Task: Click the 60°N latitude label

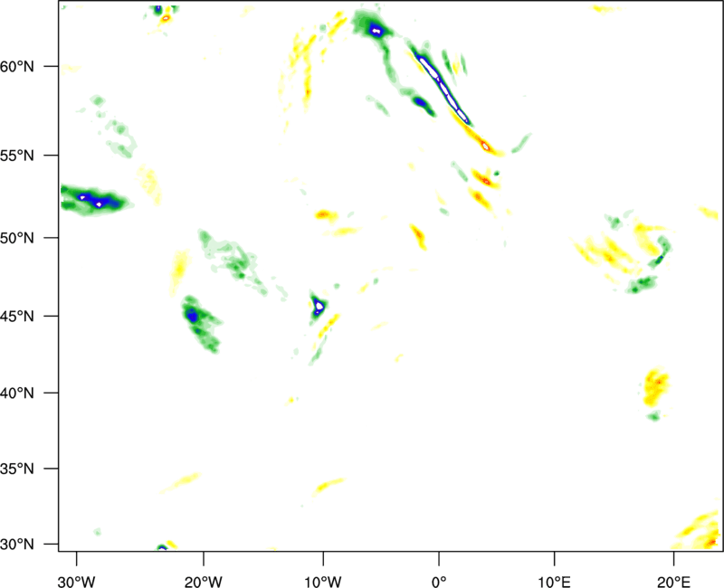Action: click(x=17, y=67)
